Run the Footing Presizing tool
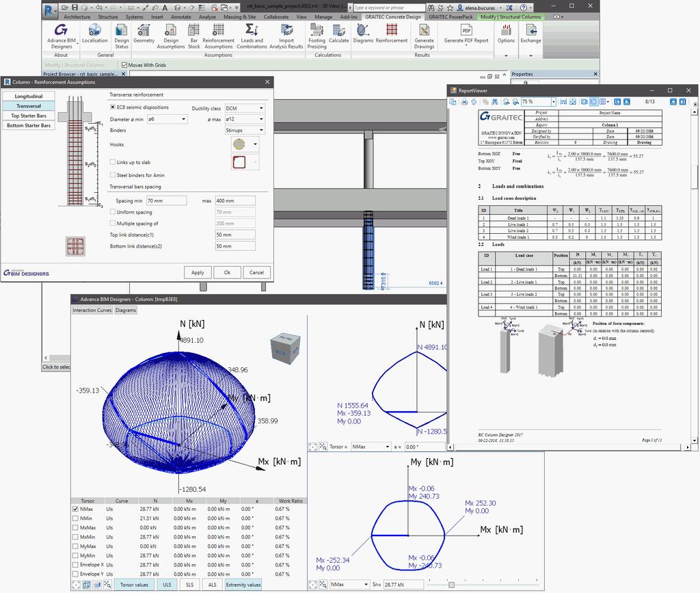The width and height of the screenshot is (700, 593). pyautogui.click(x=317, y=36)
